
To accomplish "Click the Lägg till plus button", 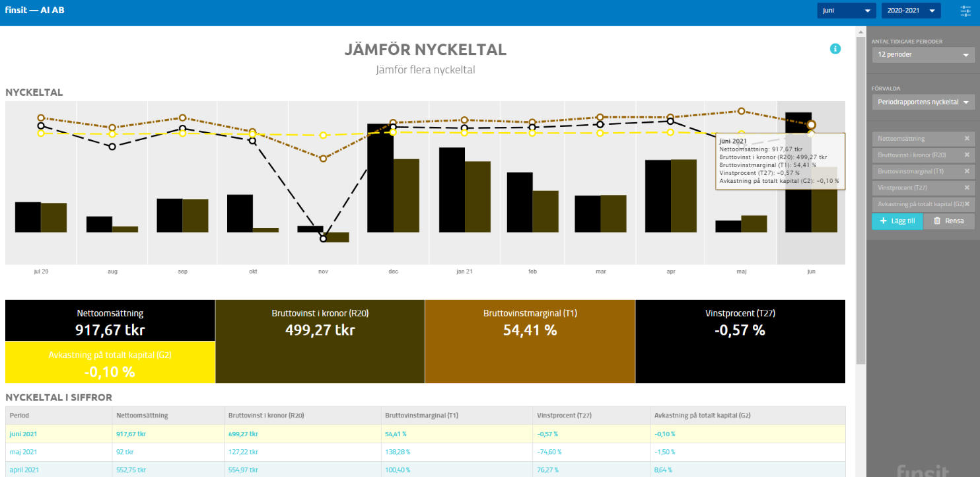I will click(x=897, y=221).
